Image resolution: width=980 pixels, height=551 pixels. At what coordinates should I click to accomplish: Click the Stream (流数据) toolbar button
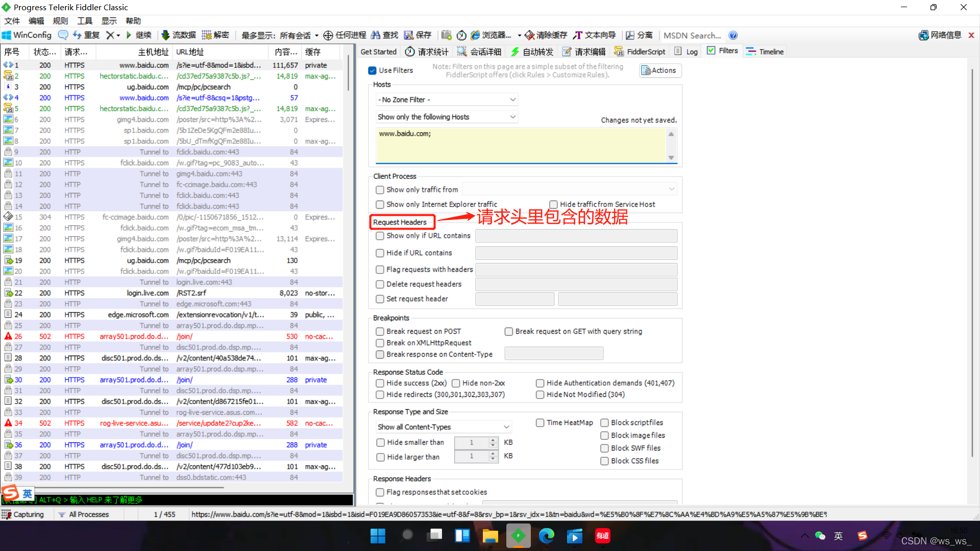(179, 35)
